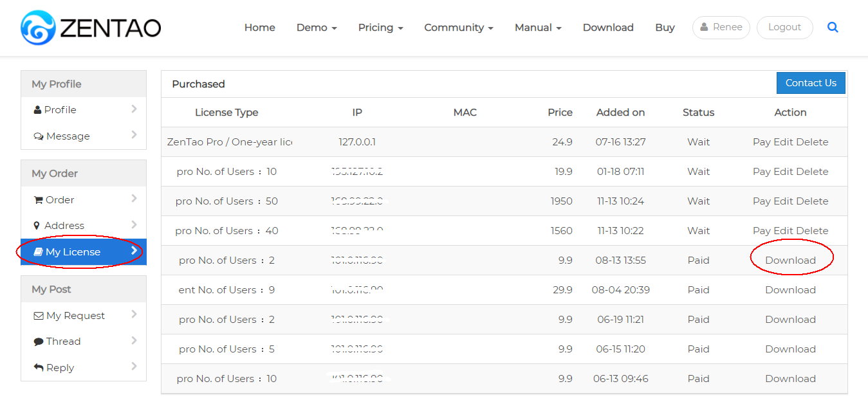Click the Profile person icon

[37, 110]
